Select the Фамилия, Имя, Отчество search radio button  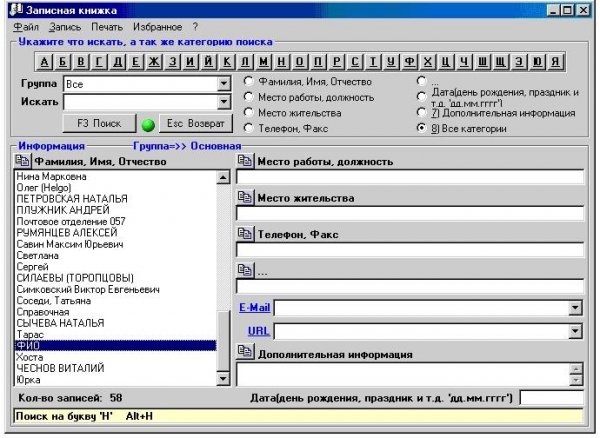248,81
